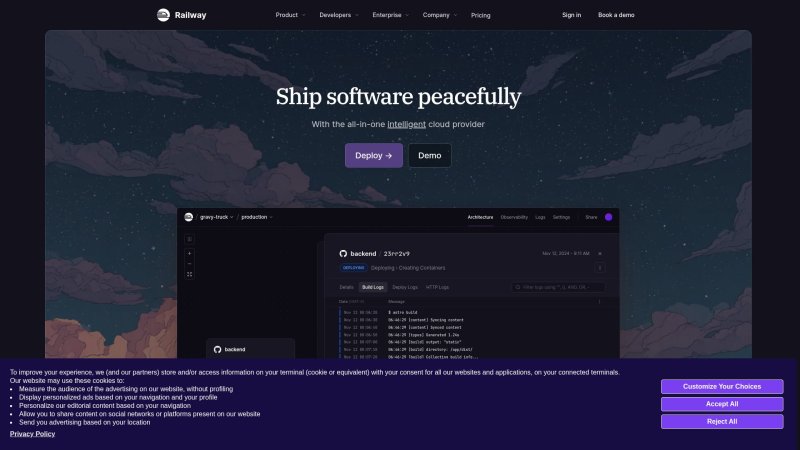800x450 pixels.
Task: Click the filter logs search field
Action: click(558, 287)
